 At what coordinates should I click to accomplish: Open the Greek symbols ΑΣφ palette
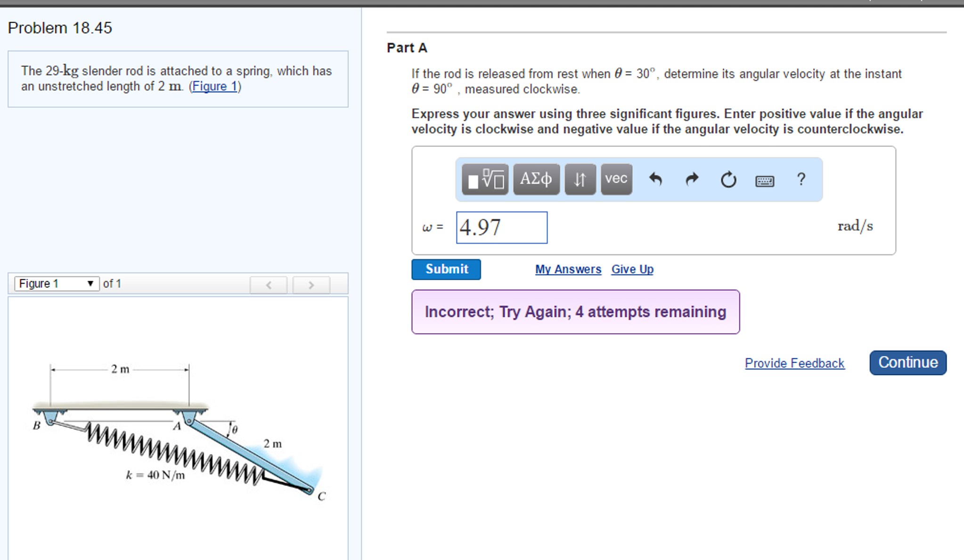pos(536,179)
